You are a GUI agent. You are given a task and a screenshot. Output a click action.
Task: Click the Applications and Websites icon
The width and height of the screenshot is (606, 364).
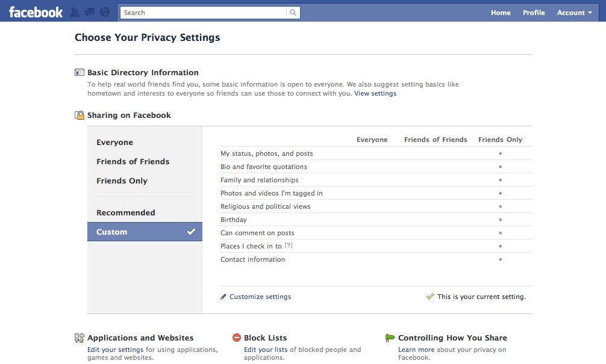click(x=80, y=338)
